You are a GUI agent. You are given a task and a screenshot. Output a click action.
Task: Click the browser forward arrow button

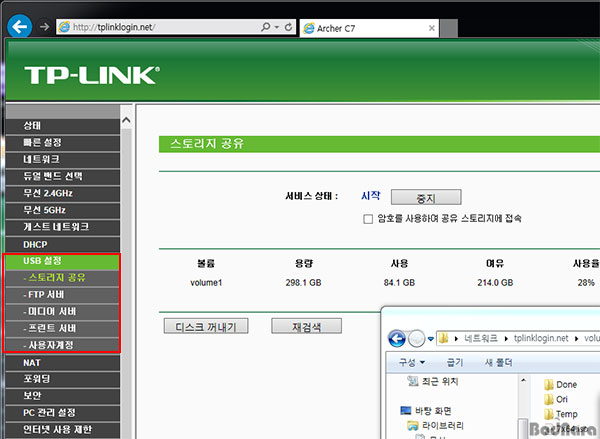click(45, 27)
